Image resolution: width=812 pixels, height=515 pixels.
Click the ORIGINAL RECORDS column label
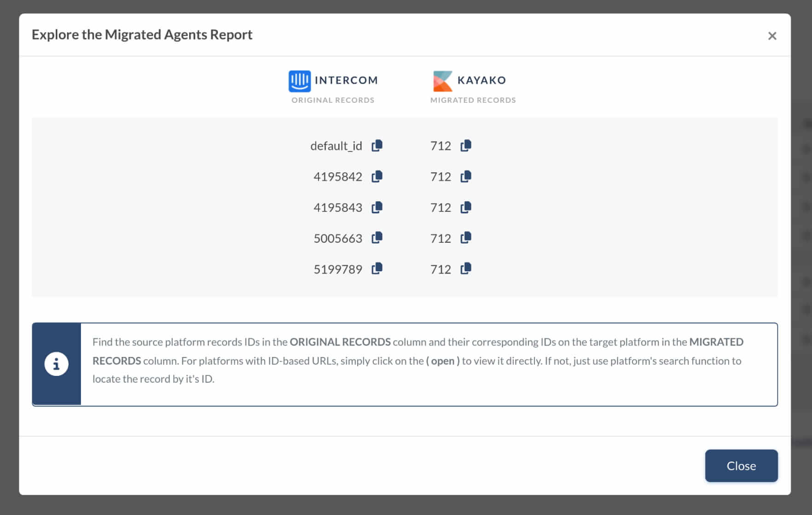[x=333, y=100]
